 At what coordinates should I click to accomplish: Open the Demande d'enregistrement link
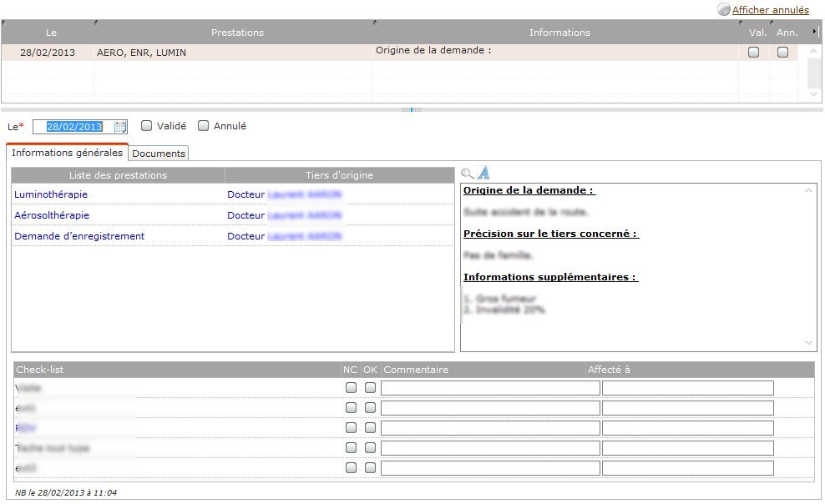pyautogui.click(x=79, y=236)
